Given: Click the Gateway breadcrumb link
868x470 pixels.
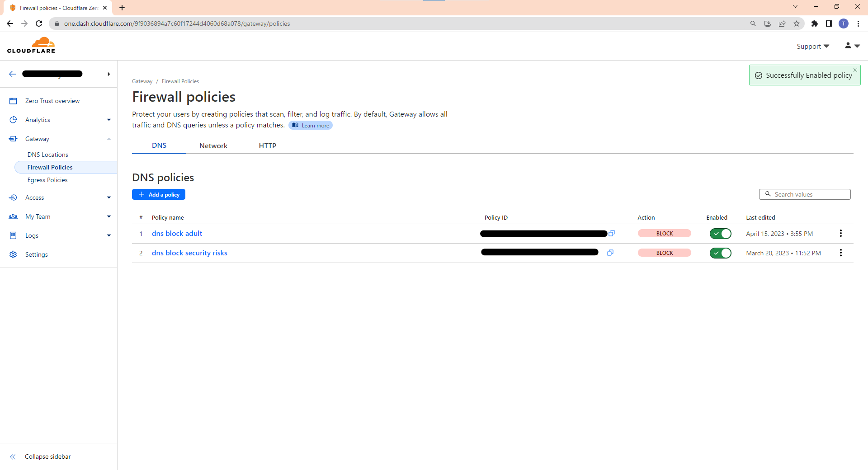Looking at the screenshot, I should point(142,81).
